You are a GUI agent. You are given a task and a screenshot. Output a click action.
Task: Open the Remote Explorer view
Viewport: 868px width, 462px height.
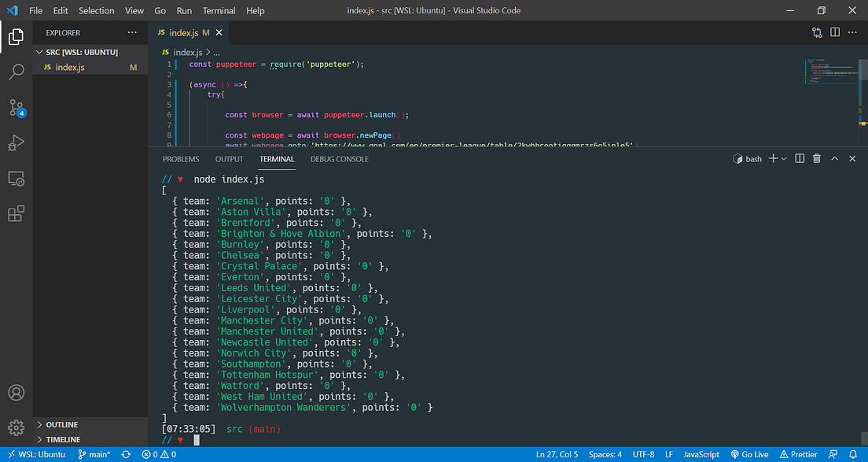pos(16,179)
